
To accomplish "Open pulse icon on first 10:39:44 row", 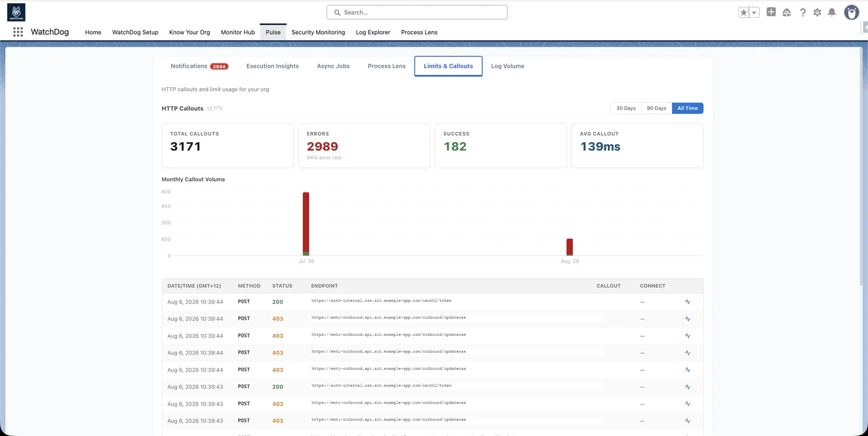I will pyautogui.click(x=687, y=302).
